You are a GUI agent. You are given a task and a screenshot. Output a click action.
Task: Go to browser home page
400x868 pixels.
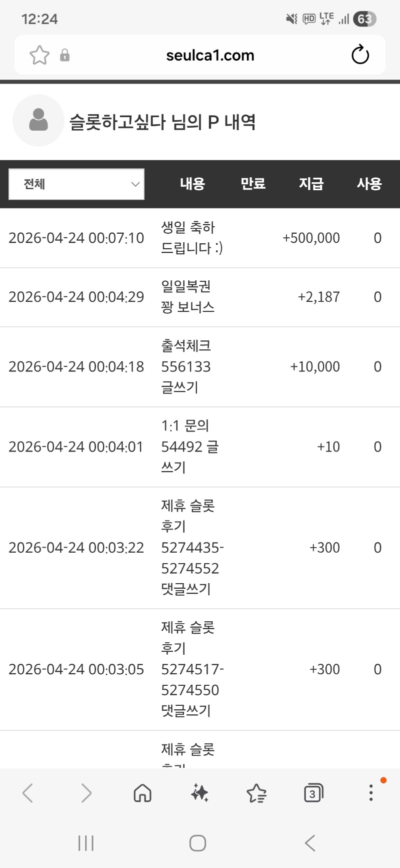(x=142, y=793)
